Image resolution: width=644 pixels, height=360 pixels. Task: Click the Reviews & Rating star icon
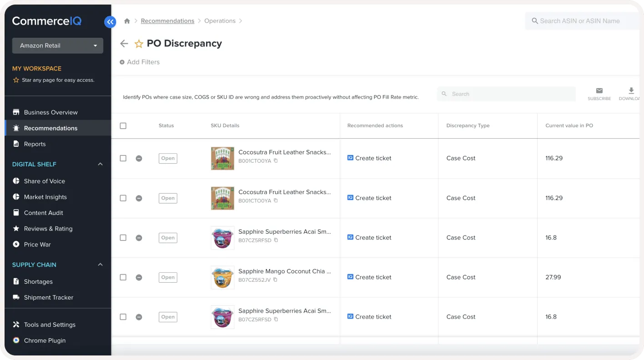[x=16, y=229]
